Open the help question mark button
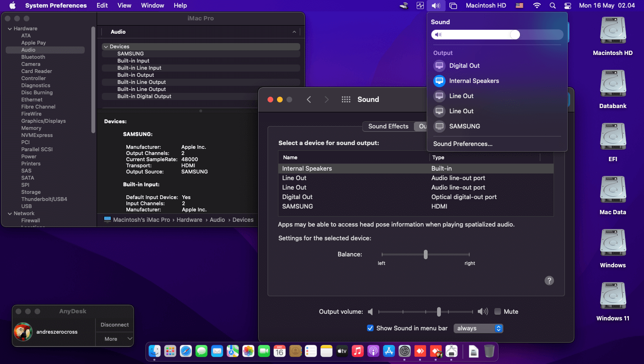The width and height of the screenshot is (644, 364). 549,281
